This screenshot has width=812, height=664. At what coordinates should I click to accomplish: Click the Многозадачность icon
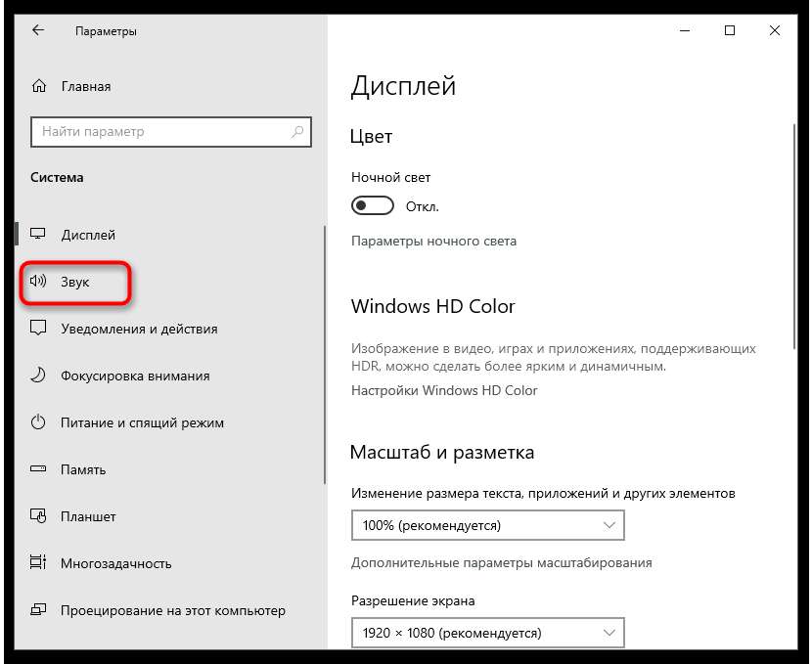click(38, 562)
